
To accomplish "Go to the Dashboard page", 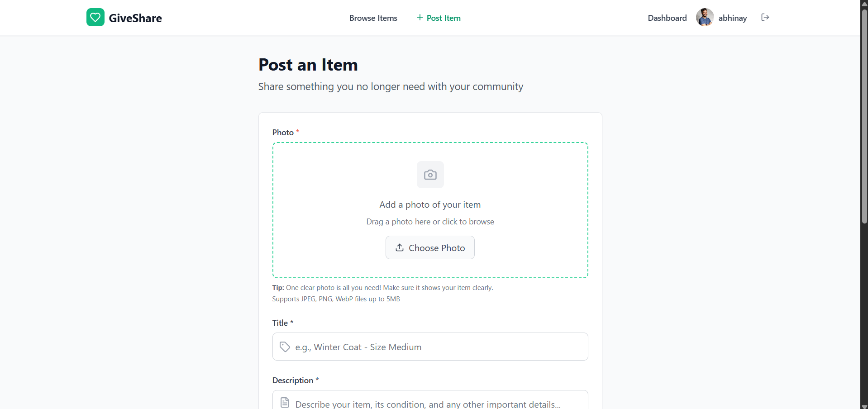I will click(x=667, y=18).
